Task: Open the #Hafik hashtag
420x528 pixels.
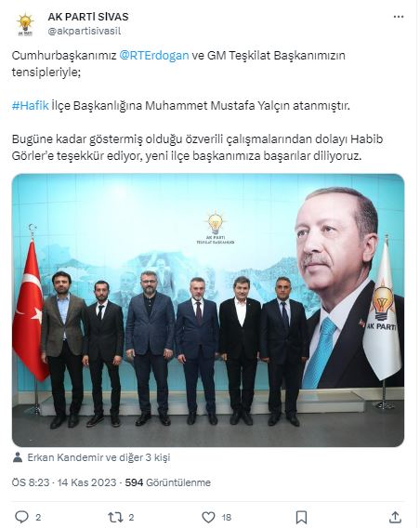Action: coord(31,106)
